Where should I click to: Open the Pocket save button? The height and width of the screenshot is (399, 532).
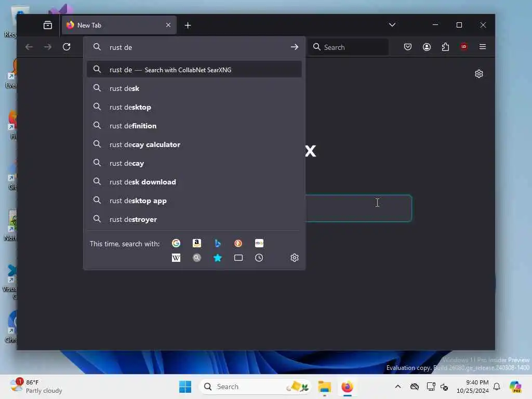pyautogui.click(x=408, y=47)
